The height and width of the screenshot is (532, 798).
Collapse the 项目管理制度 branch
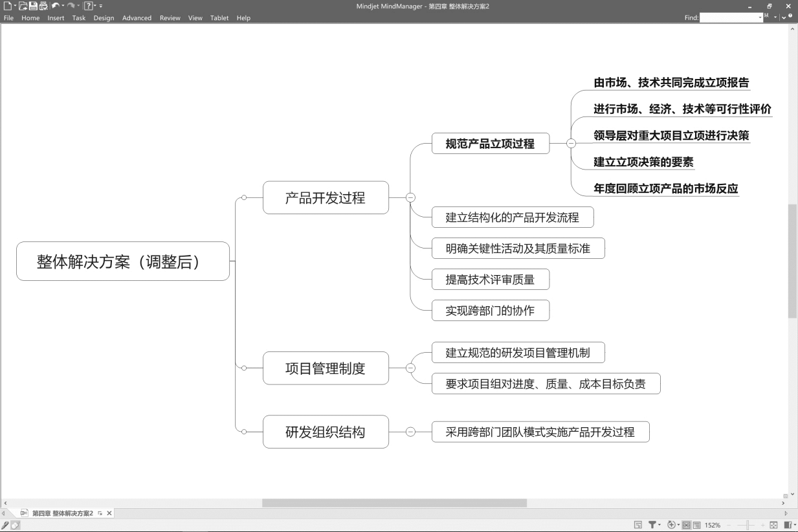point(410,368)
